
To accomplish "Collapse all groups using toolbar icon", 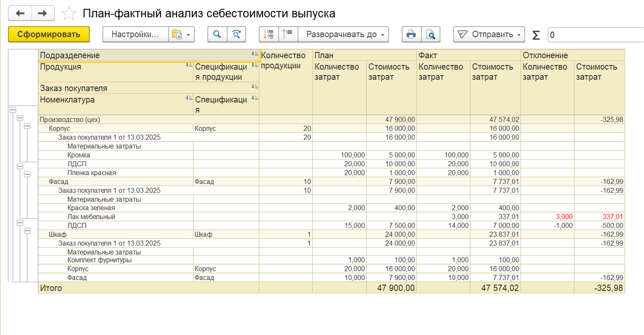I will pyautogui.click(x=268, y=35).
